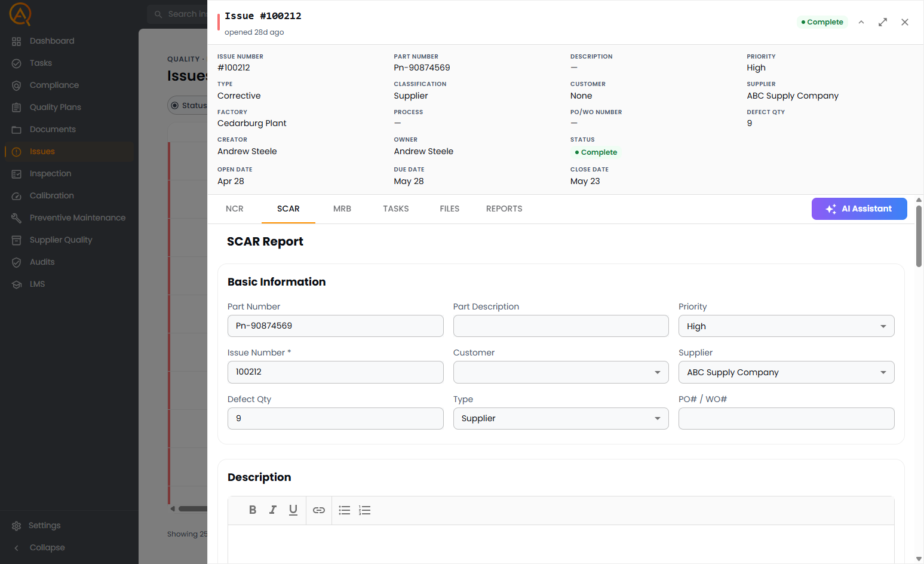This screenshot has width=924, height=564.
Task: Open Settings from the sidebar
Action: point(45,526)
